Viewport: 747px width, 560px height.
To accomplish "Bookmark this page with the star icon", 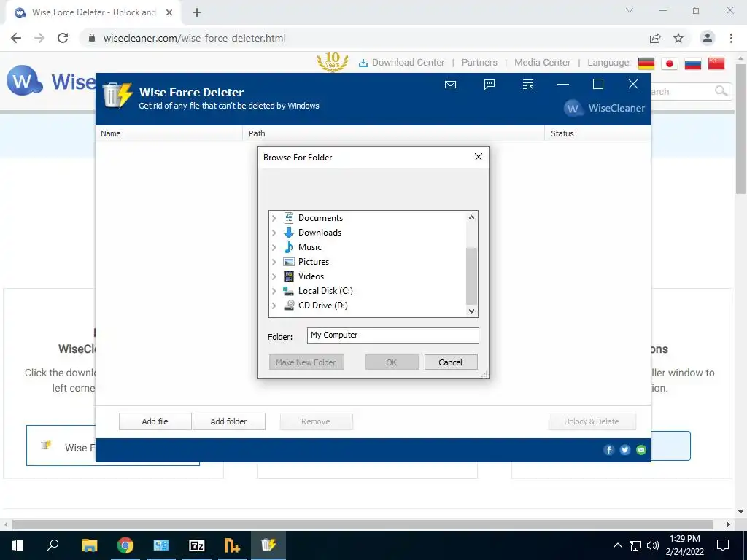I will click(x=678, y=38).
